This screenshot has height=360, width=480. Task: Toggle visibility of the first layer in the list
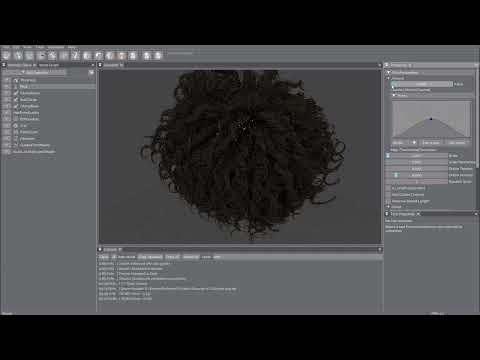(x=6, y=80)
